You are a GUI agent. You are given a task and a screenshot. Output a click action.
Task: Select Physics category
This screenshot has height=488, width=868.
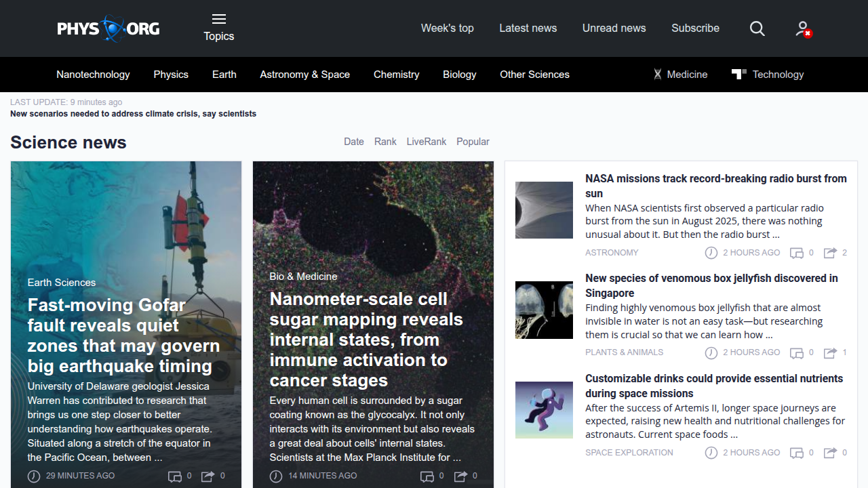171,75
